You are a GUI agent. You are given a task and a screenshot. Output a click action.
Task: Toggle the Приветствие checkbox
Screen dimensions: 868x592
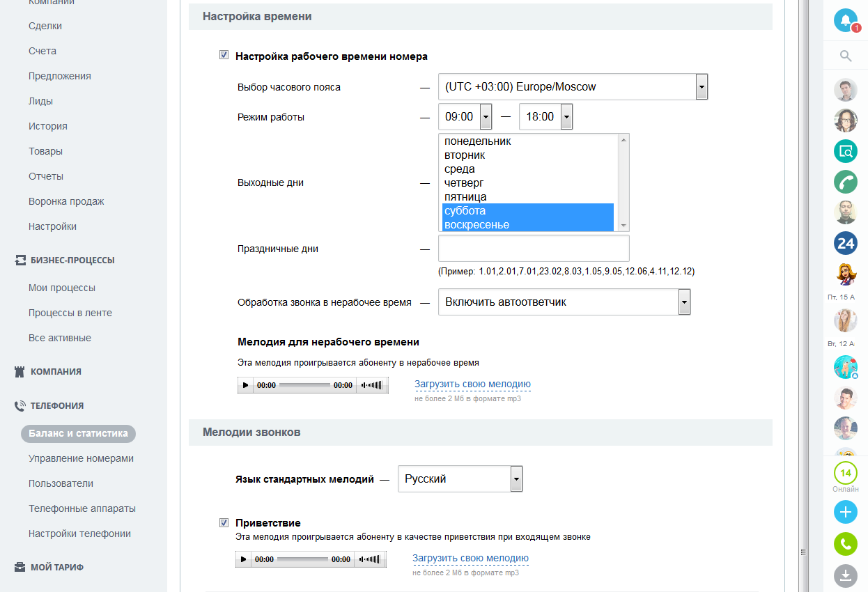point(224,522)
